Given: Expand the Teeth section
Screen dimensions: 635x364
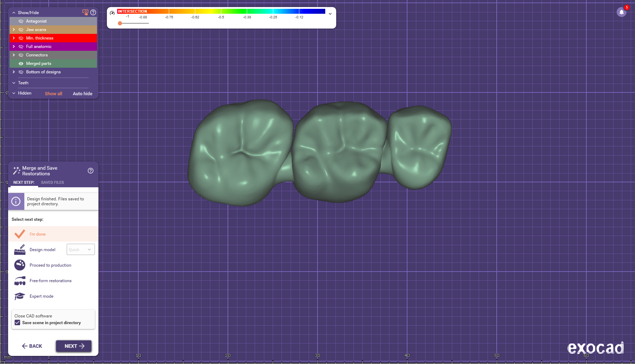Looking at the screenshot, I should [x=14, y=83].
